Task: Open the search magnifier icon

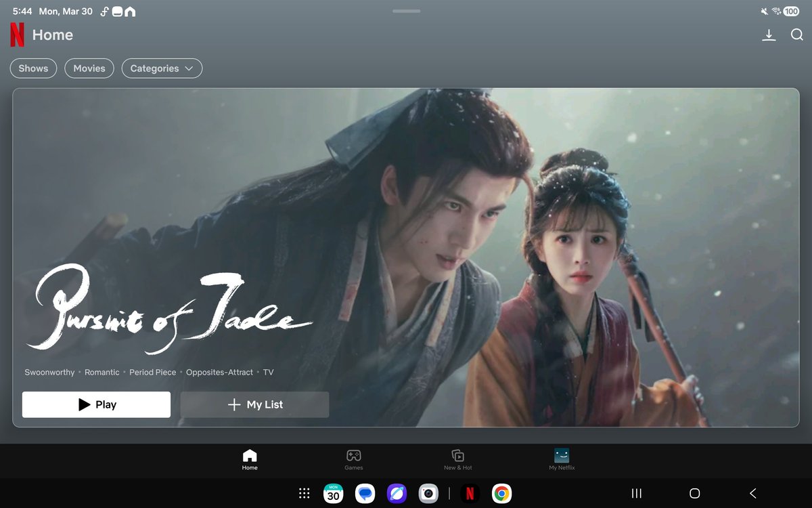Action: point(797,35)
